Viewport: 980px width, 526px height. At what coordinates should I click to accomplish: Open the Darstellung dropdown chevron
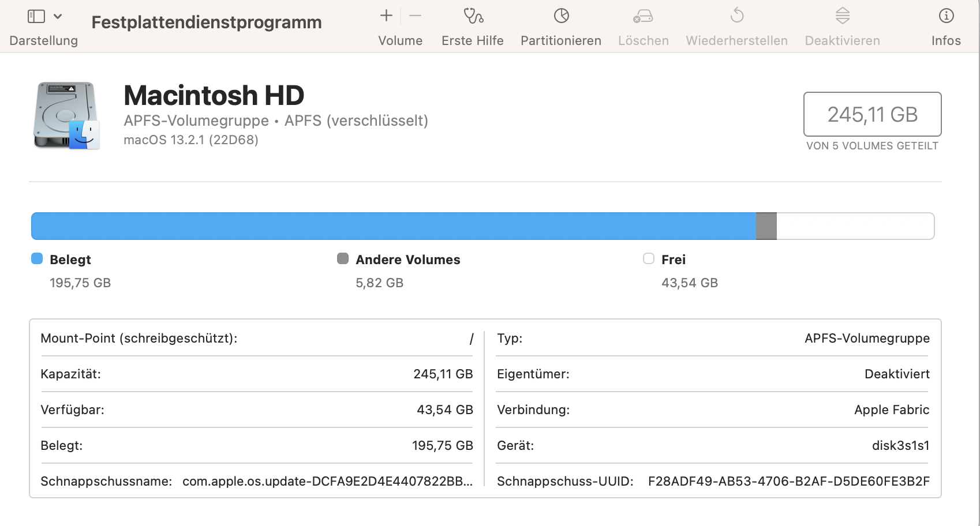pyautogui.click(x=58, y=16)
